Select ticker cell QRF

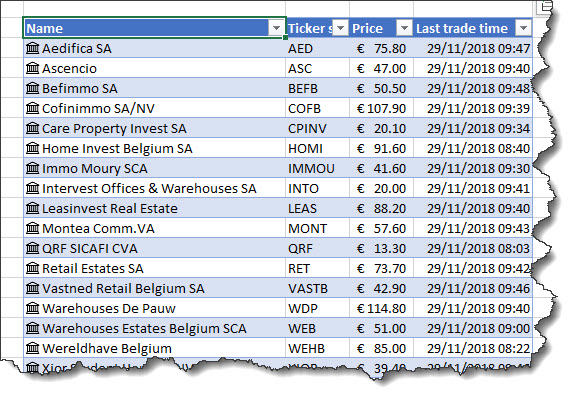pos(317,248)
